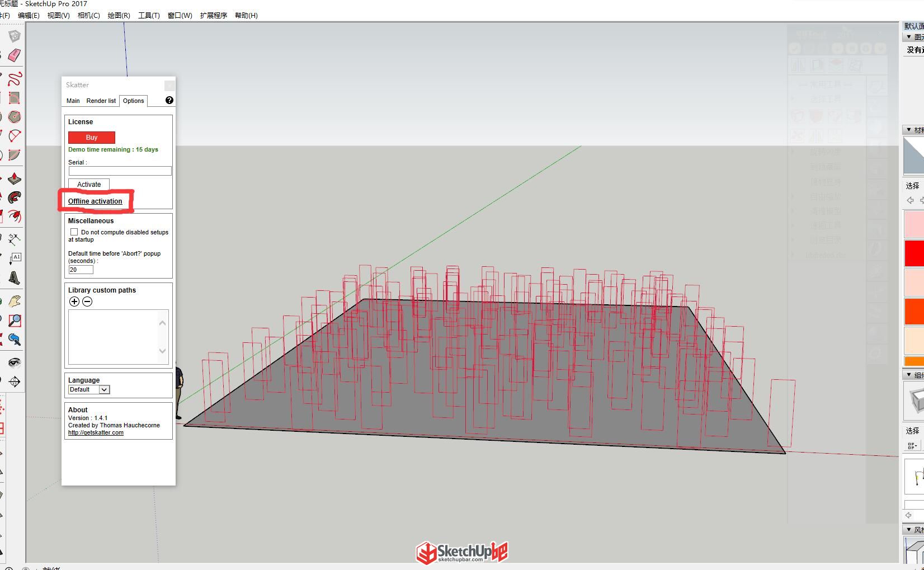This screenshot has height=570, width=924.
Task: Toggle 'Do not compute disabled setups' checkbox
Action: pyautogui.click(x=74, y=232)
